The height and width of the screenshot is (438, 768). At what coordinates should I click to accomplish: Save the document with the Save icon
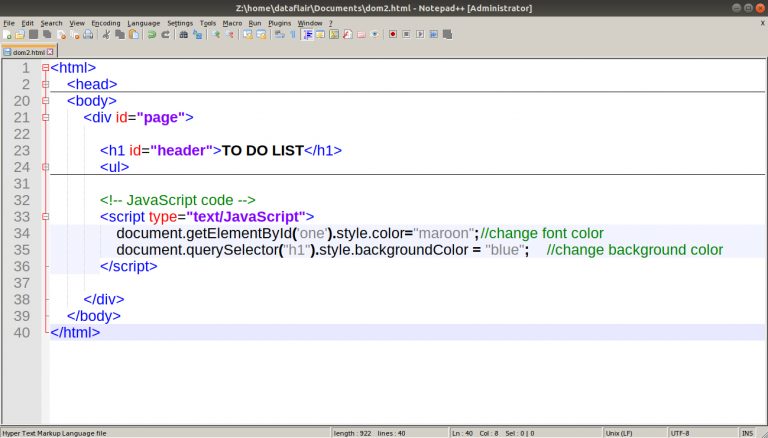(x=33, y=34)
